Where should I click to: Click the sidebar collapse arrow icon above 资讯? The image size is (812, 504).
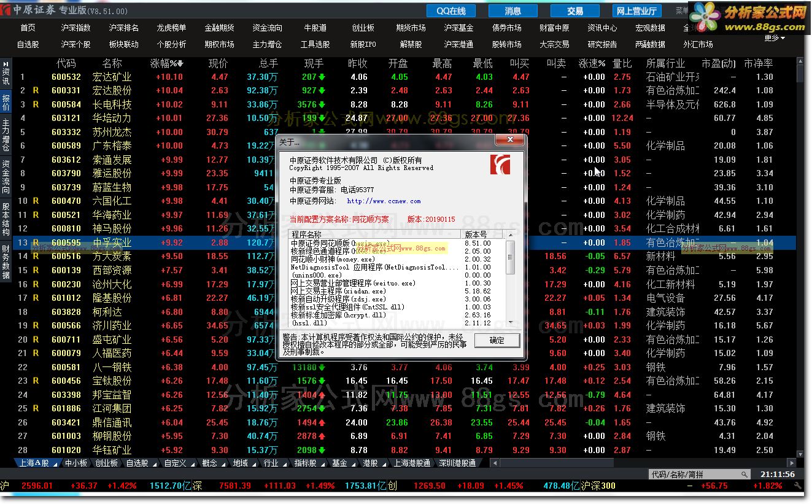[6, 64]
